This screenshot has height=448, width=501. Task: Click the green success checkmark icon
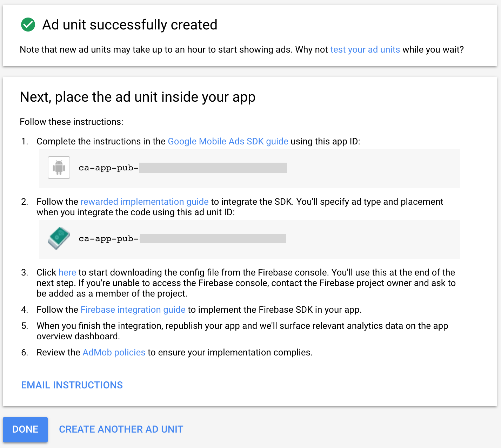pos(28,25)
